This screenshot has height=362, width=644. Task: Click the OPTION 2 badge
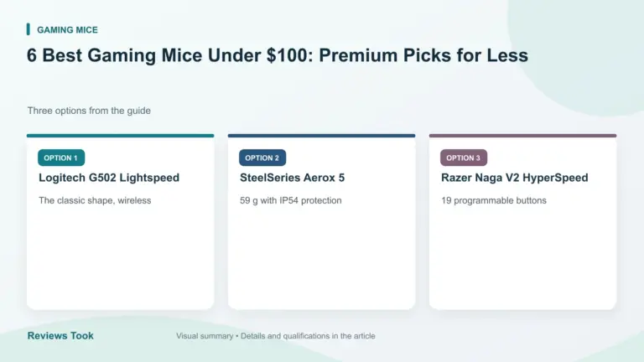262,158
